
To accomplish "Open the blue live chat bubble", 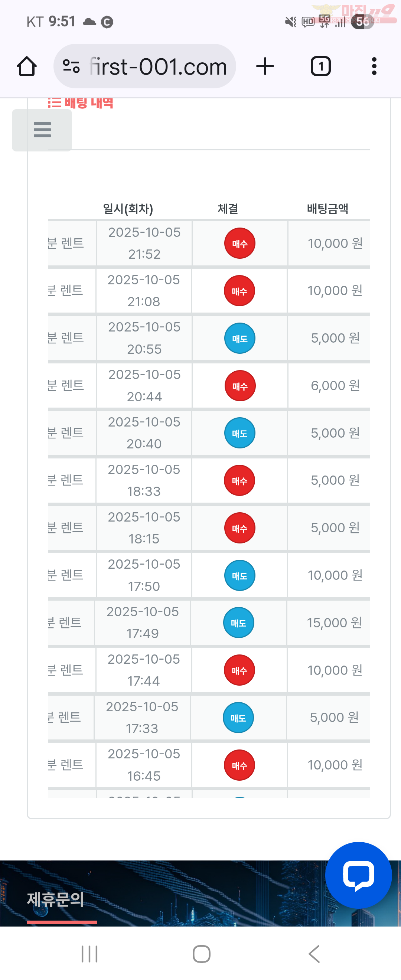I will (x=358, y=875).
